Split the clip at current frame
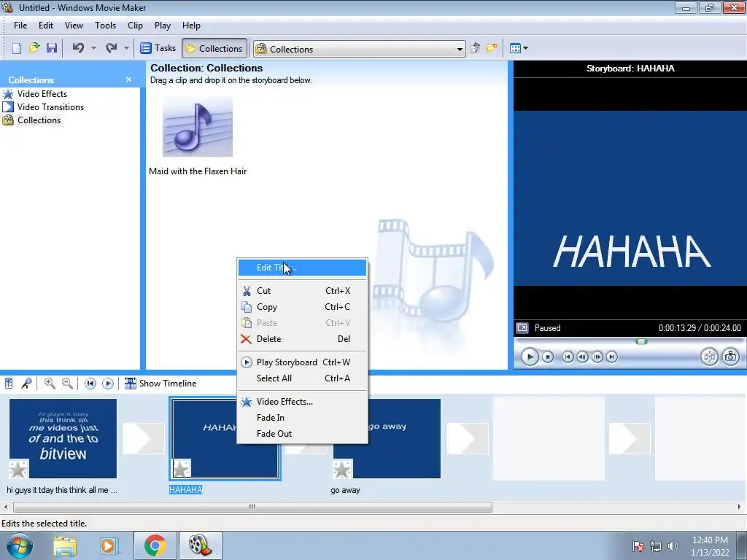Screen dimensions: 747x560 709,357
